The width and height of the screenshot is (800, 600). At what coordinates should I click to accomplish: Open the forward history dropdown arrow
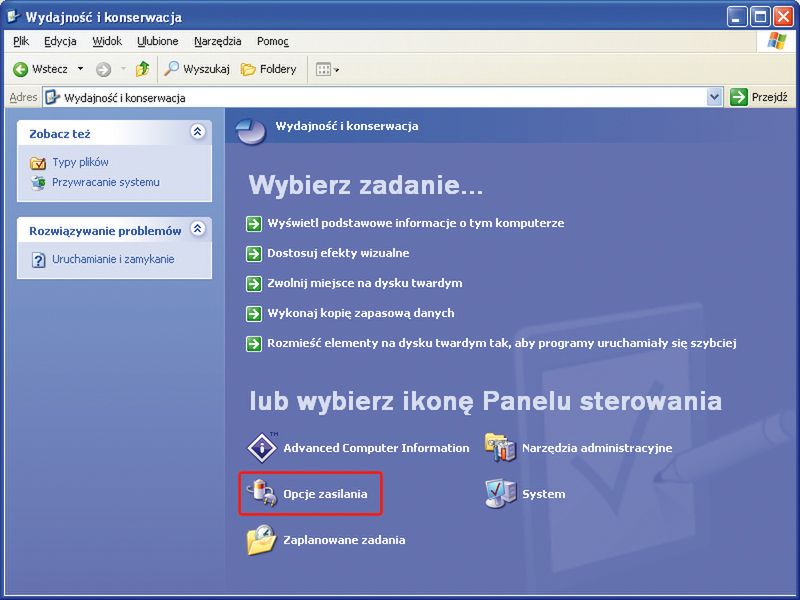123,69
